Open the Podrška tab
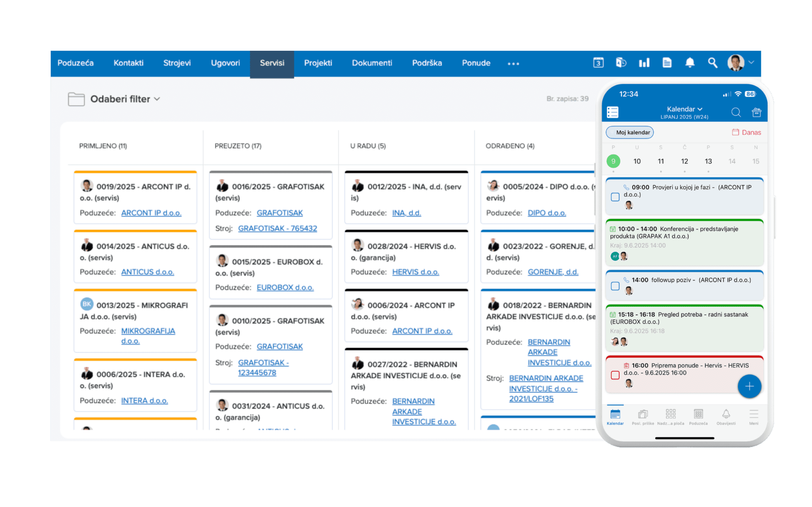Viewport: 812px width, 507px height. (427, 63)
